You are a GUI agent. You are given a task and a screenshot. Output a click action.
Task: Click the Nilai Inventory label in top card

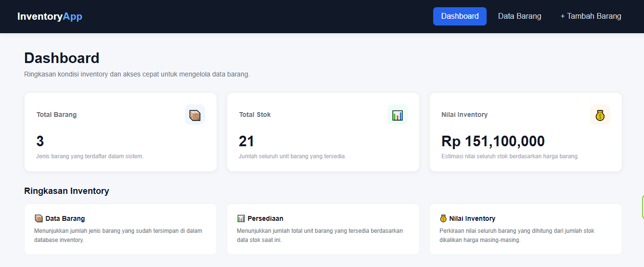click(x=464, y=114)
